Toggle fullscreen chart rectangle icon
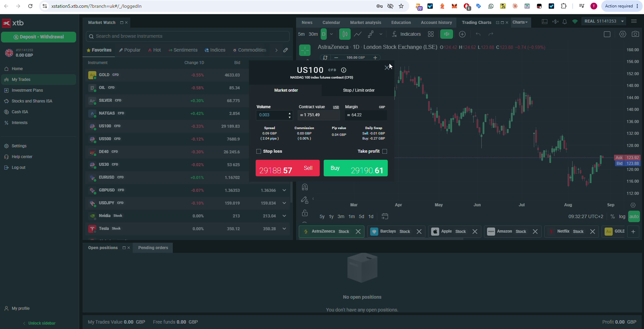Screen dimensions: 644x329 [x=607, y=34]
